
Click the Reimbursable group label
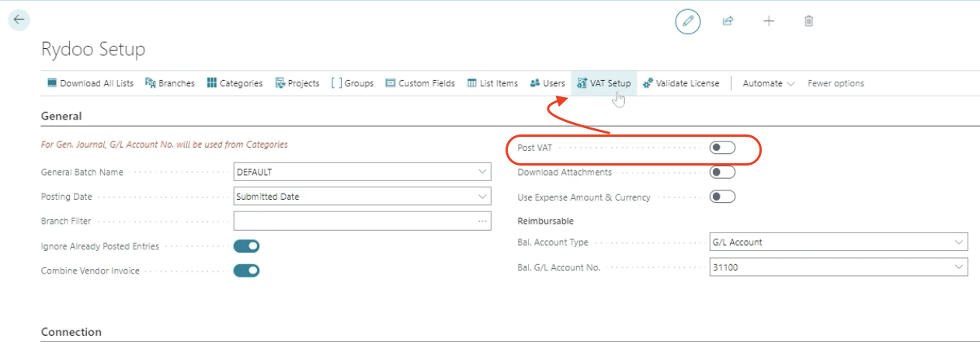click(545, 221)
